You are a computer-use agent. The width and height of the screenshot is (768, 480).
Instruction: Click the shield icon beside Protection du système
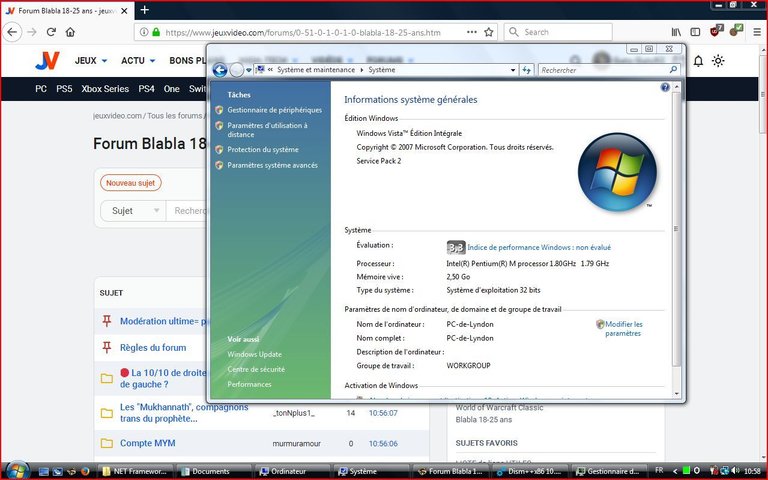[219, 149]
